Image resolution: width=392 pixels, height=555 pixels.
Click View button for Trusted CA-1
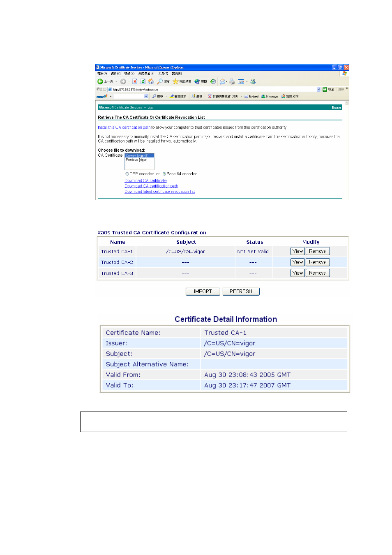tap(297, 251)
